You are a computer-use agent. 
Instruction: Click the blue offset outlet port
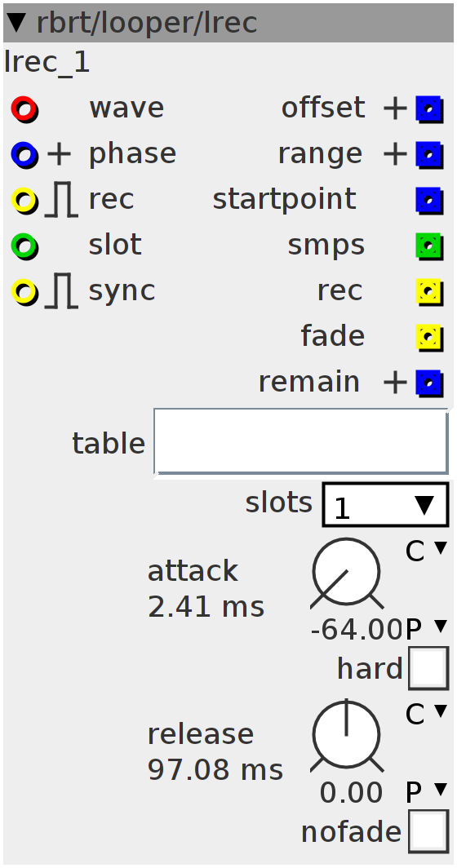pos(429,109)
